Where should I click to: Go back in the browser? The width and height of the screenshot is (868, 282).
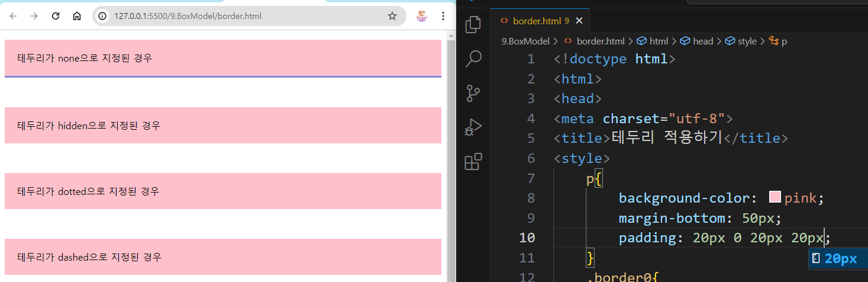[x=13, y=17]
